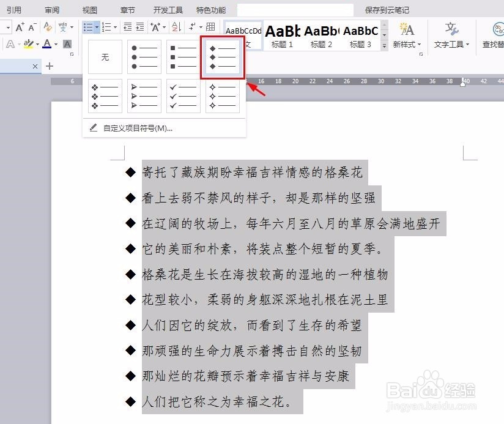The height and width of the screenshot is (424, 504).
Task: Toggle the bulleted list button
Action: (87, 27)
